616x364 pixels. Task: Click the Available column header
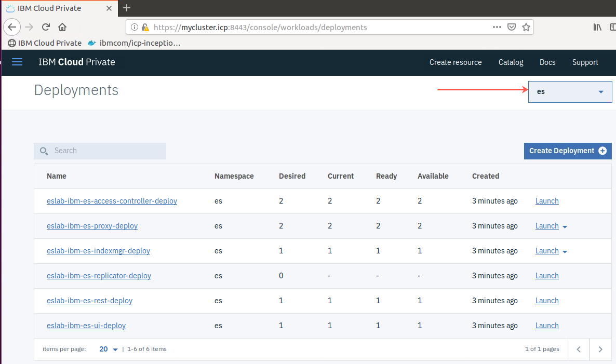[x=433, y=177]
